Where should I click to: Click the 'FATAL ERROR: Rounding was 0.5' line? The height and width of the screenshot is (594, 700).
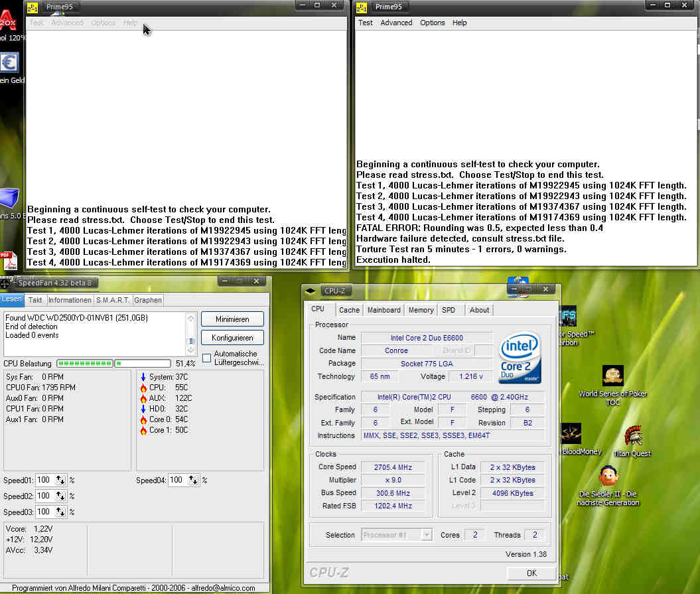click(480, 228)
